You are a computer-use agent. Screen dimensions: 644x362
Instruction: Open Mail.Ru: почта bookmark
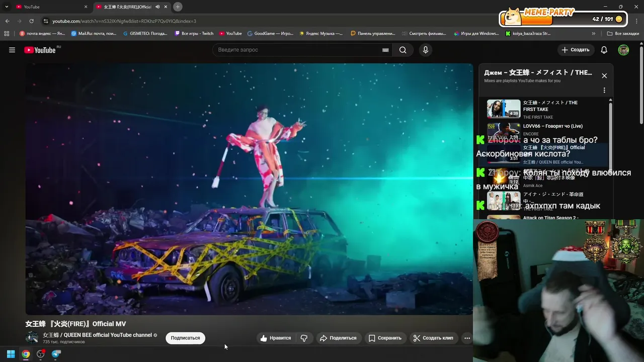coord(94,34)
